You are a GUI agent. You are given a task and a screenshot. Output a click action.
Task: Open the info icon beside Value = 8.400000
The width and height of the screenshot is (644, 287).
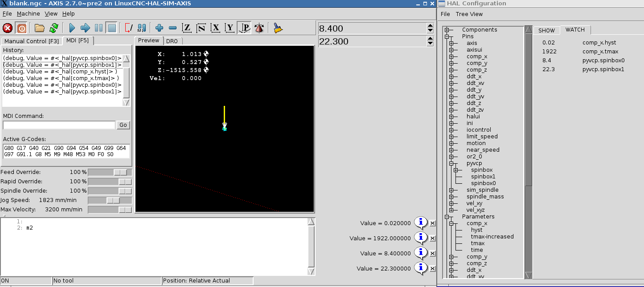tap(421, 253)
